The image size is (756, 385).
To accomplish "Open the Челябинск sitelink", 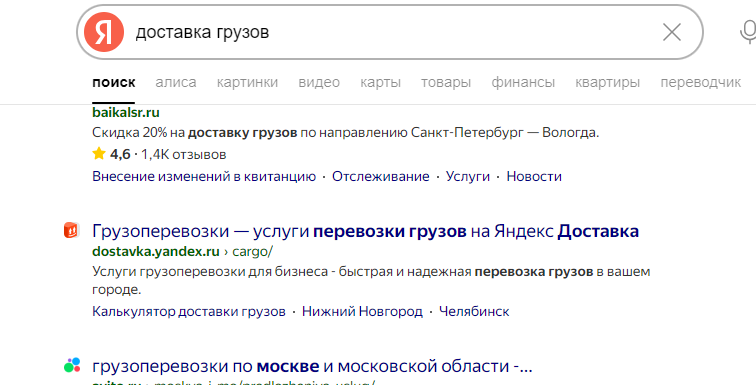I will click(474, 311).
